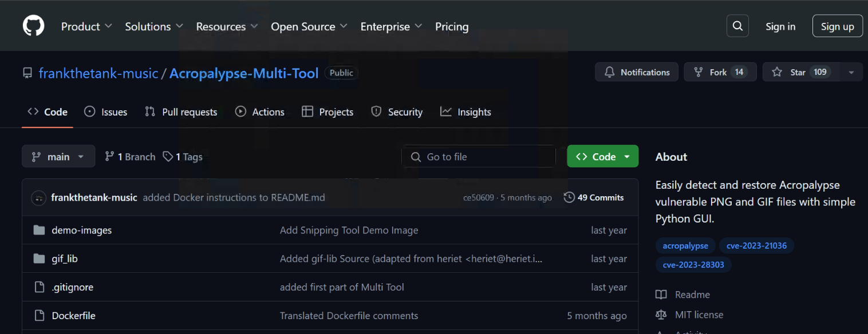868x334 pixels.
Task: Open commit 'Add Snipping Tool Demo Image'
Action: (x=349, y=230)
